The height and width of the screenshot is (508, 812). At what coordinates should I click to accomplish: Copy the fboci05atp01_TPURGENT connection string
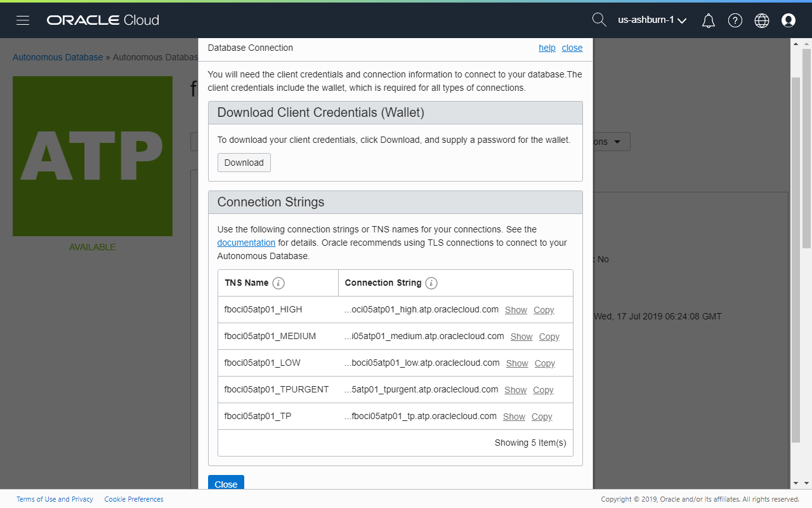click(x=543, y=390)
